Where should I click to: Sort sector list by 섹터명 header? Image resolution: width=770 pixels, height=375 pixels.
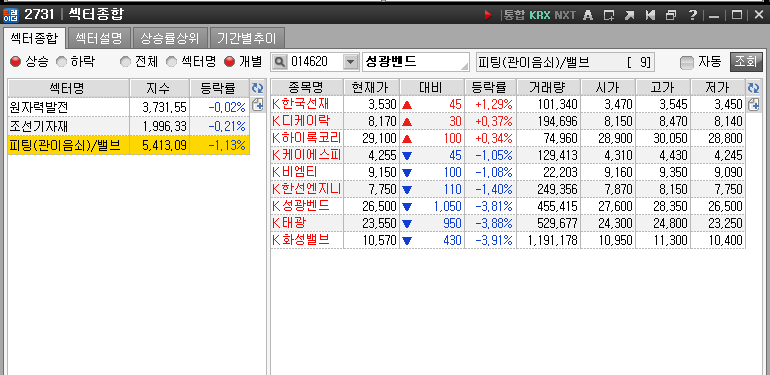(x=69, y=88)
